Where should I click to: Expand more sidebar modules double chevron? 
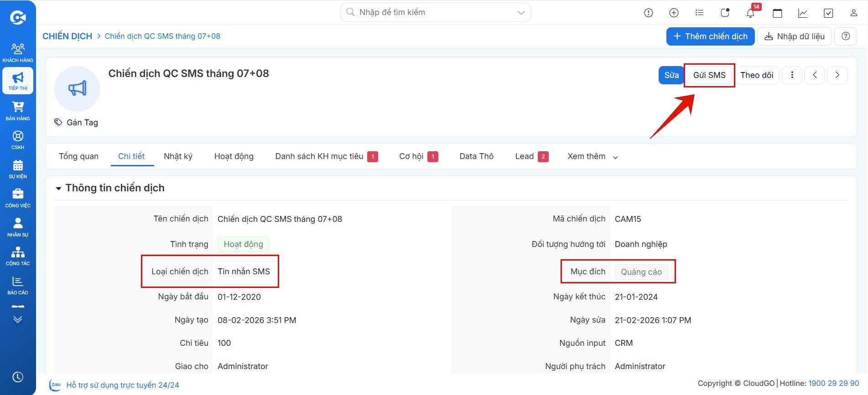18,319
